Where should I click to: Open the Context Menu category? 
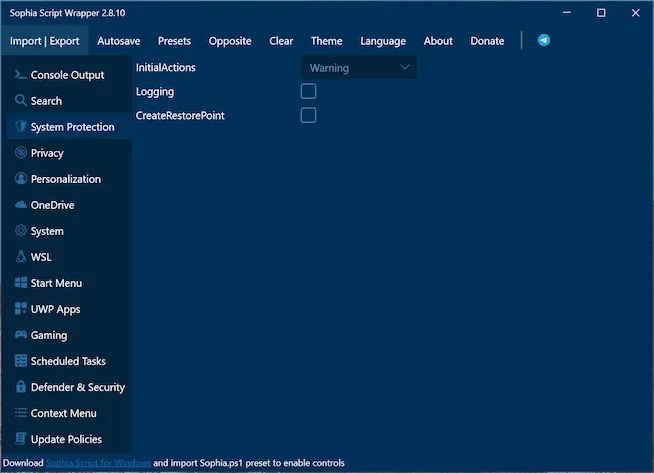[69, 413]
